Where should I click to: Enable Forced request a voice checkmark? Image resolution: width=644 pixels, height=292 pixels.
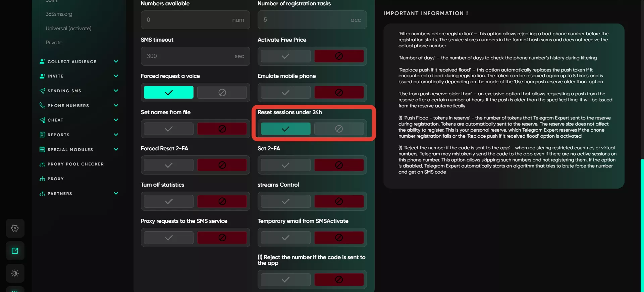[169, 92]
